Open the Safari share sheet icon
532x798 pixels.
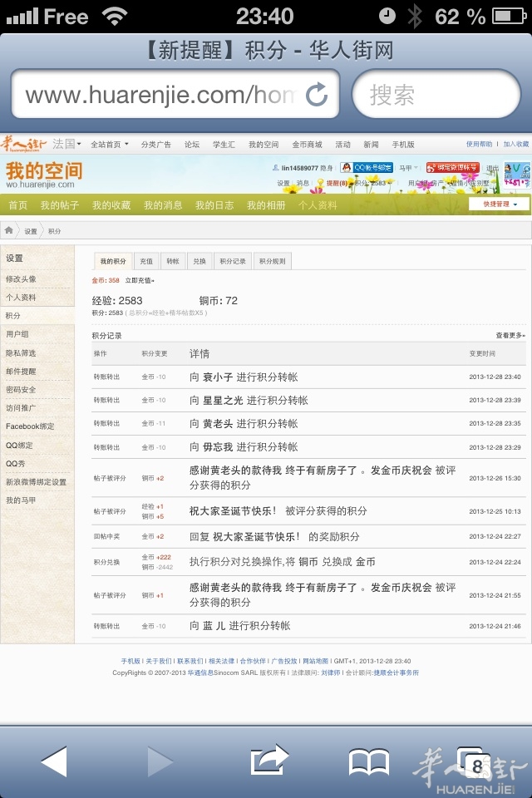268,761
